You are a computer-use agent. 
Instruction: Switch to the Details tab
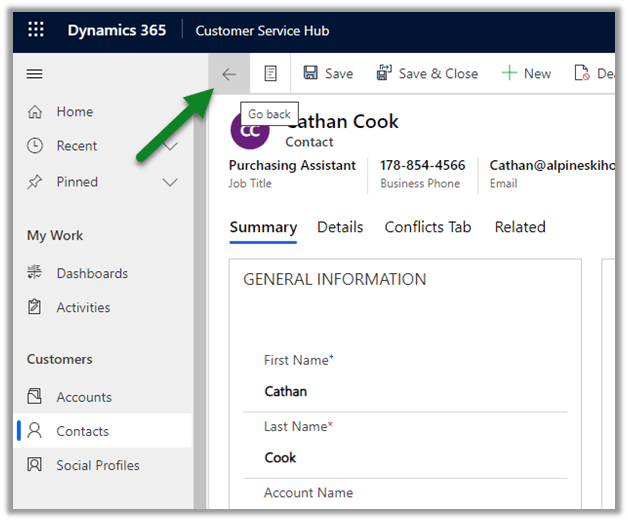(340, 227)
